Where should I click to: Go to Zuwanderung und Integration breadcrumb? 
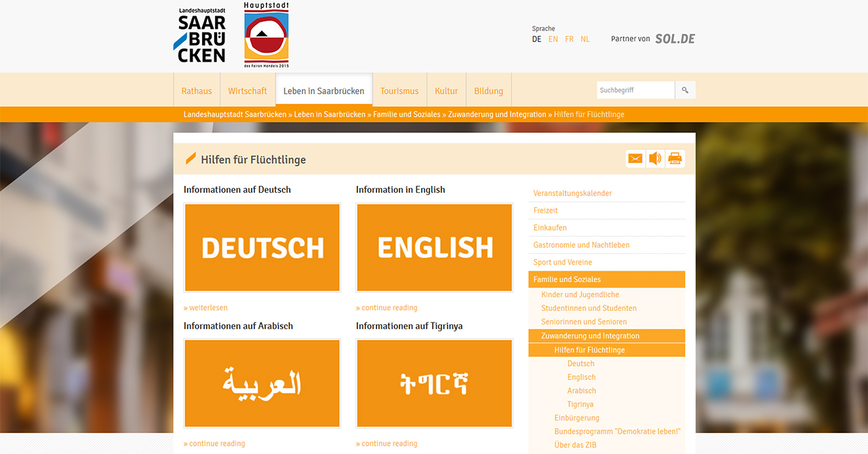click(497, 115)
